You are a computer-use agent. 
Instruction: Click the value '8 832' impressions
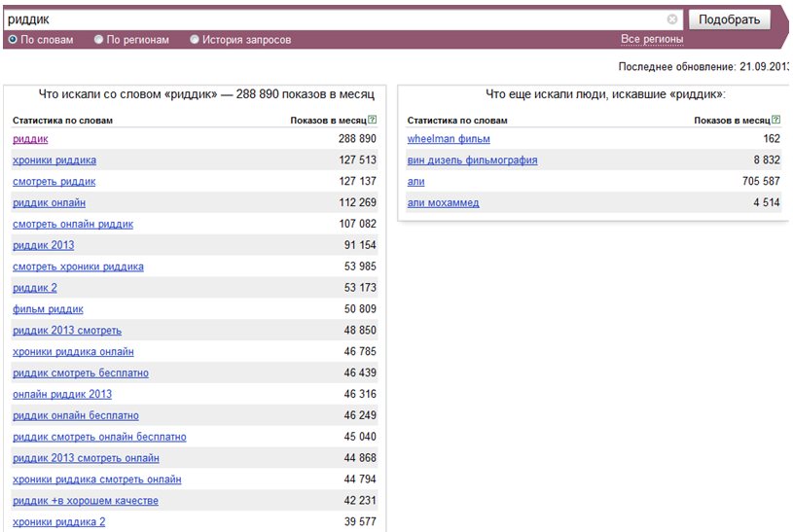click(x=767, y=160)
